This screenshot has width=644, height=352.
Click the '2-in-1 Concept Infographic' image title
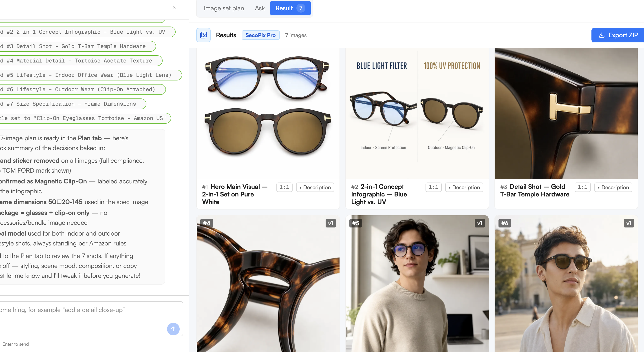click(x=379, y=194)
